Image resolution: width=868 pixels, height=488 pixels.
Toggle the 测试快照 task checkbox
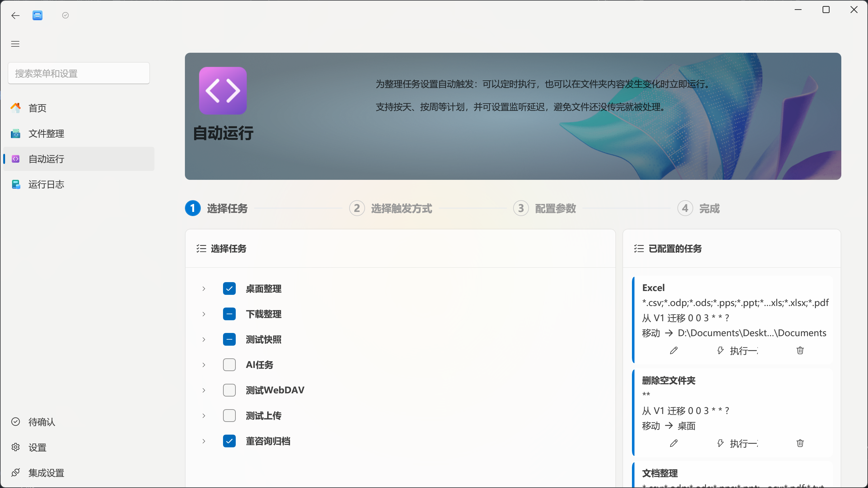[x=229, y=339]
